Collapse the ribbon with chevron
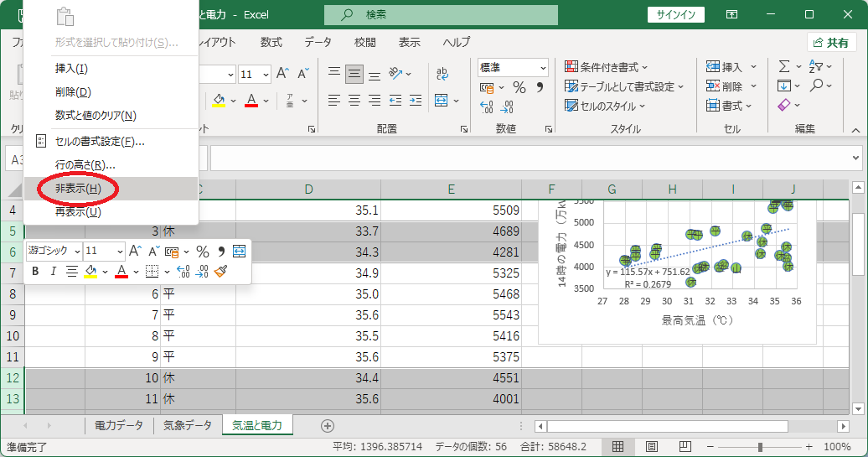 pos(855,130)
